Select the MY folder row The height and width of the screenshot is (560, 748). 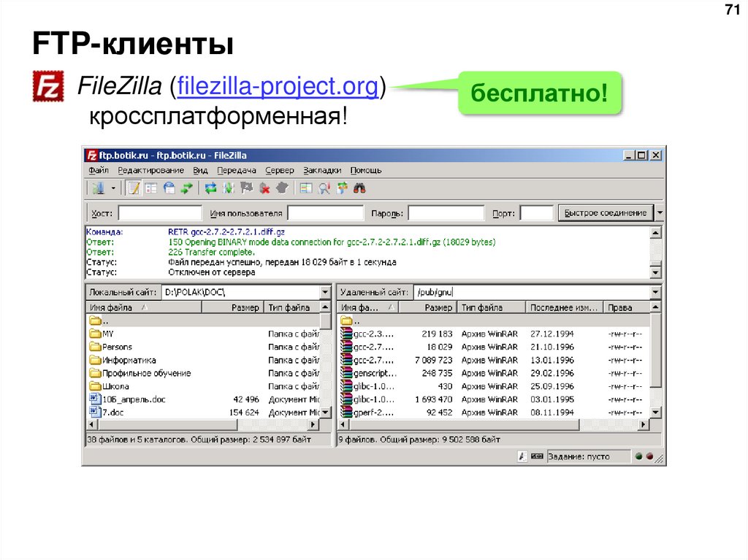click(204, 334)
